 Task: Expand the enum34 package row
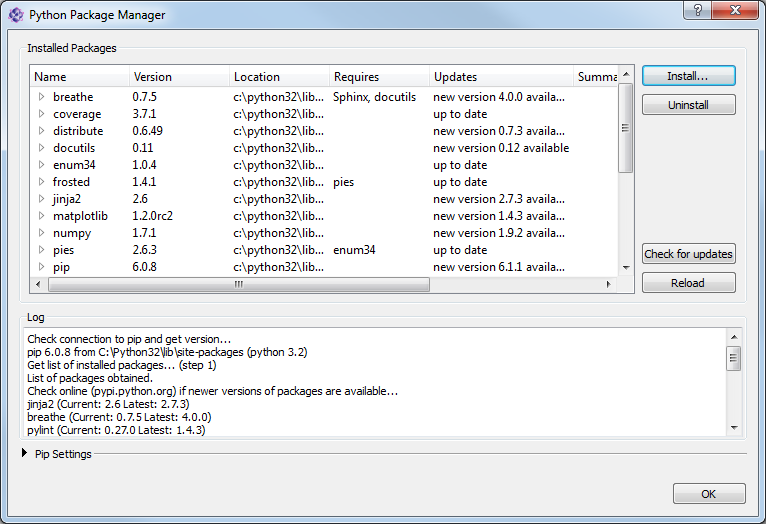pyautogui.click(x=42, y=165)
